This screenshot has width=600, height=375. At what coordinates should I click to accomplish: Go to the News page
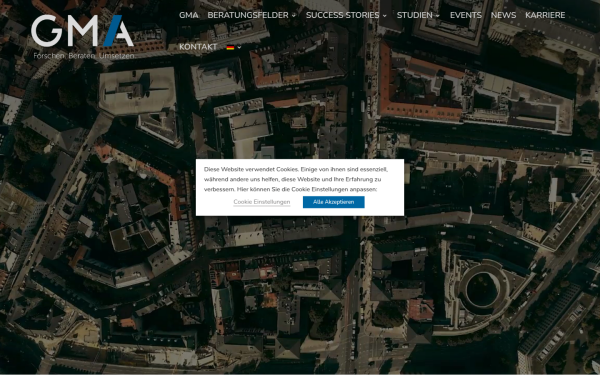click(503, 15)
